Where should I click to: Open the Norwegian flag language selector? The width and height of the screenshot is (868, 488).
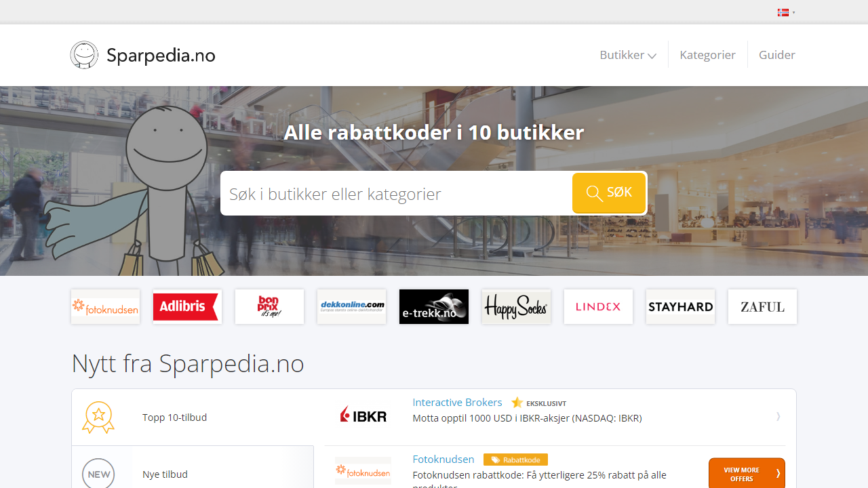tap(786, 12)
